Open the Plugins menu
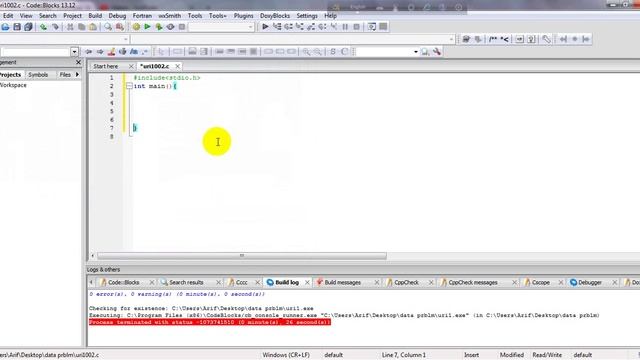 (243, 16)
